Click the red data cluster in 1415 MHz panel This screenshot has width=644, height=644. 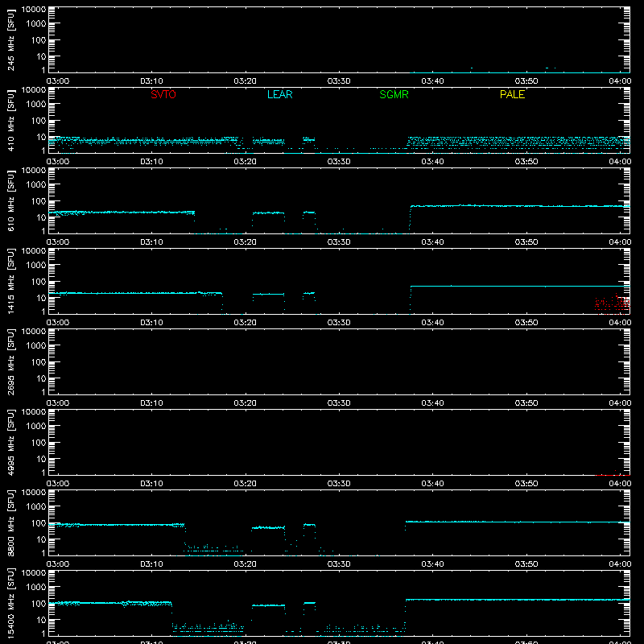[x=612, y=304]
